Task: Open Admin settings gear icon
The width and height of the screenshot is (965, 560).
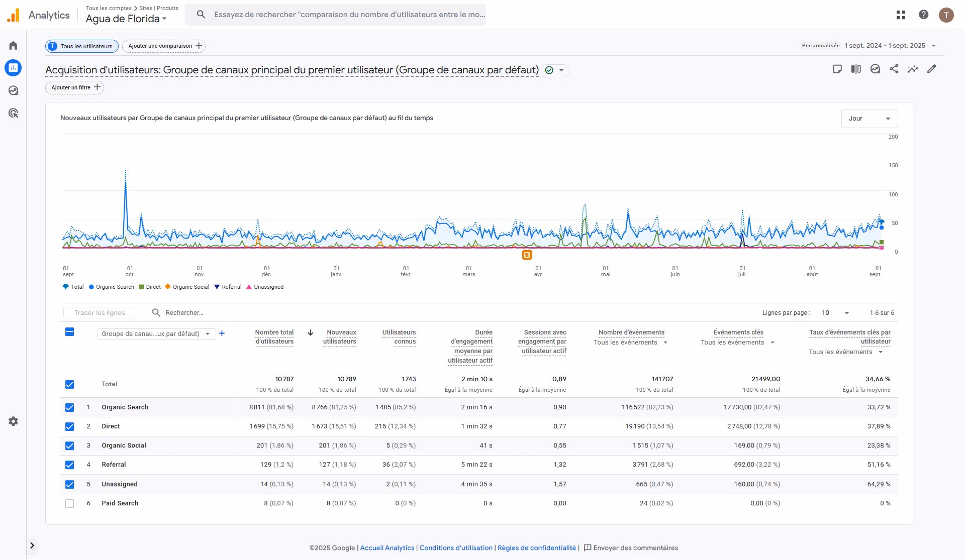Action: [14, 421]
